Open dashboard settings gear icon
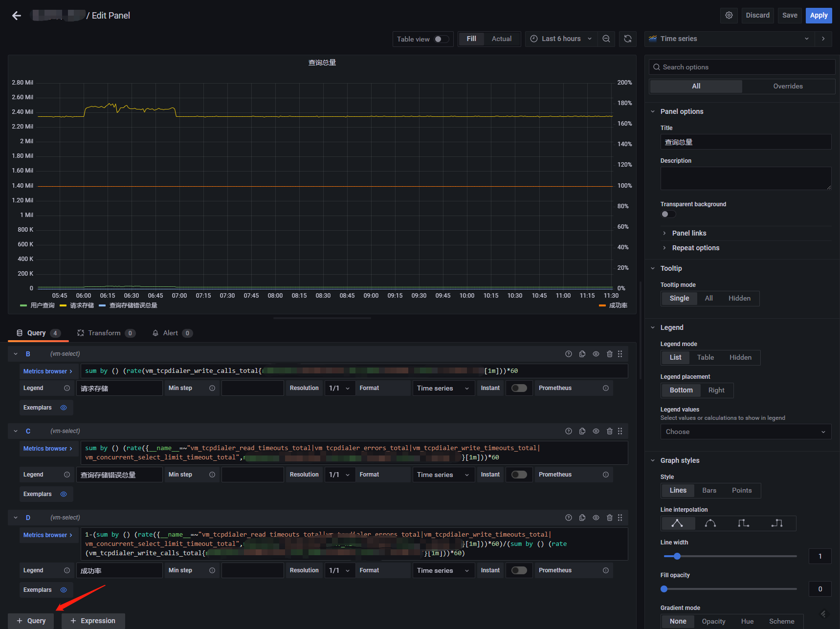 pos(729,15)
